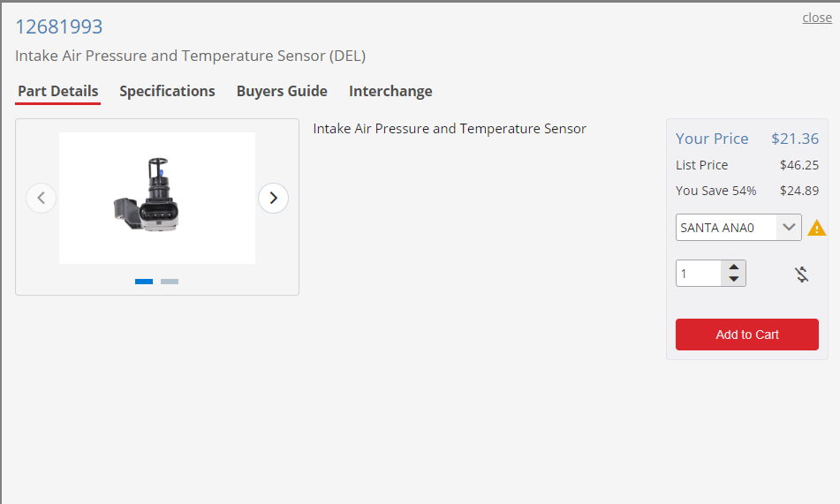Go to the previous product image
Viewport: 840px width, 504px height.
point(42,199)
